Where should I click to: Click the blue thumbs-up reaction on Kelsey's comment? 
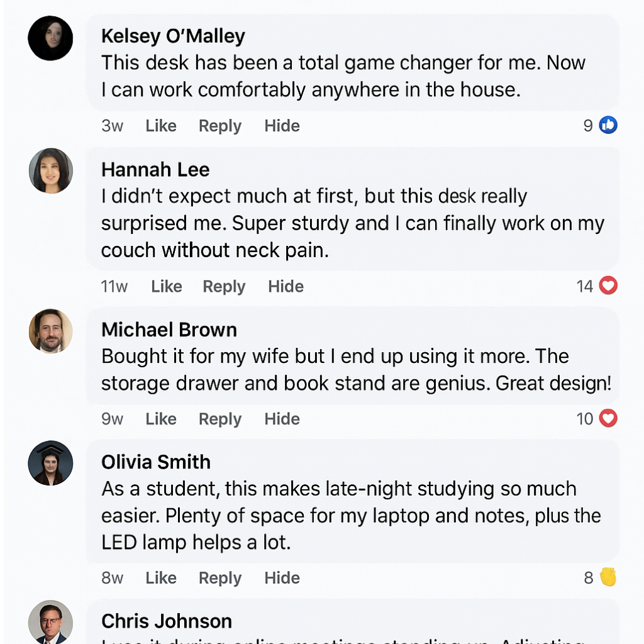608,126
